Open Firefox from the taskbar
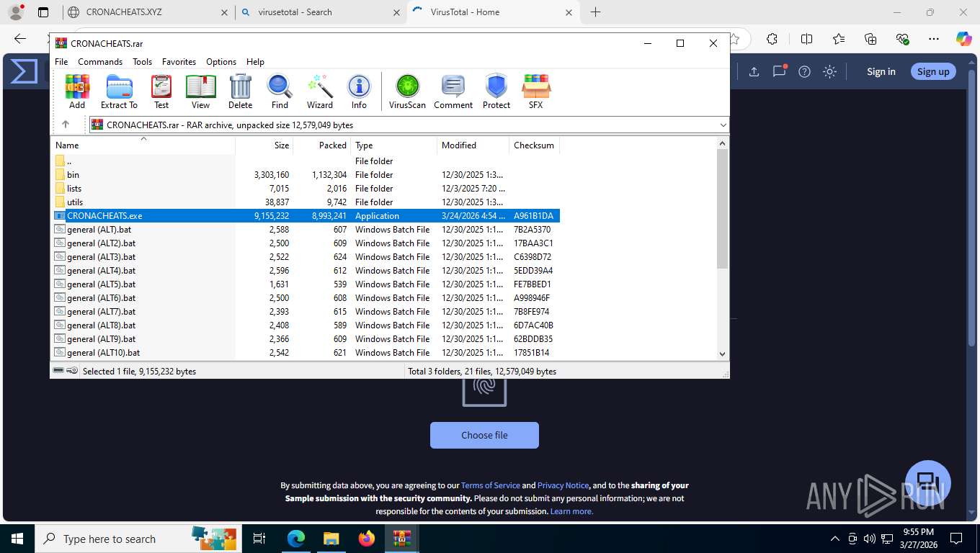Viewport: 980px width, 553px height. 367,538
